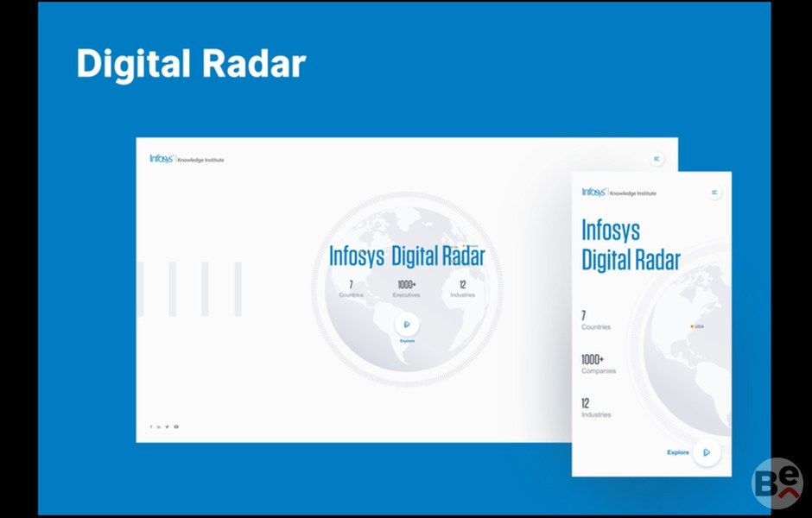Open the hamburger menu in desktop mockup
The image size is (812, 518).
[657, 159]
